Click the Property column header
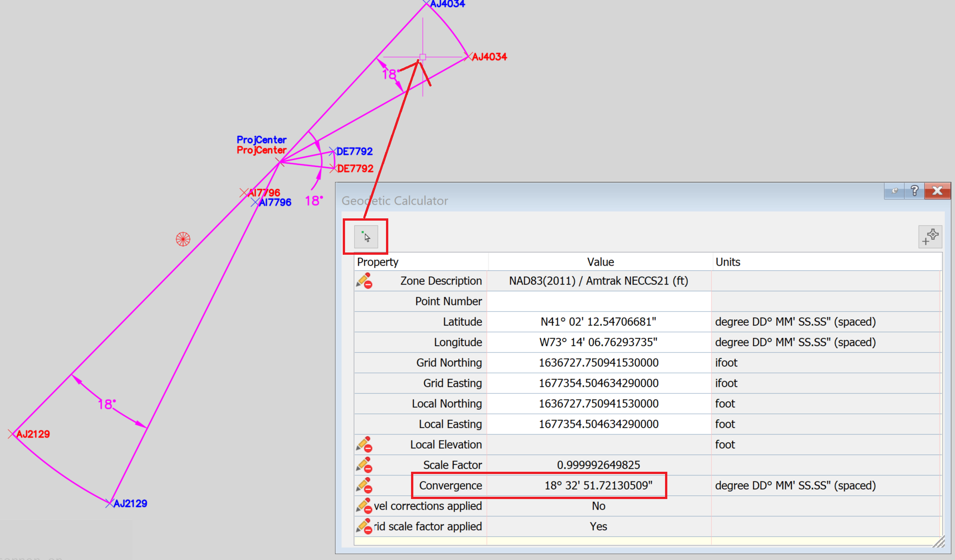Viewport: 955px width, 560px height. coord(377,262)
